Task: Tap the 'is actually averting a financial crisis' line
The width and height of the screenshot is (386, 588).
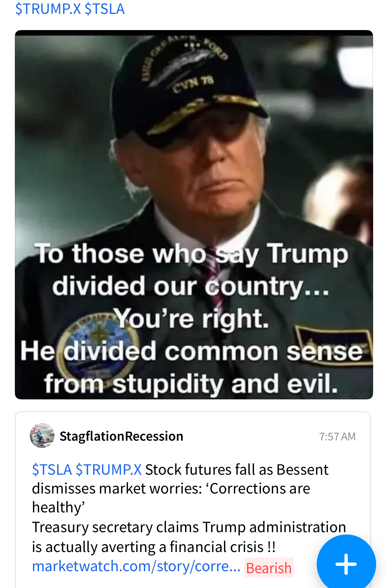Action: point(154,547)
